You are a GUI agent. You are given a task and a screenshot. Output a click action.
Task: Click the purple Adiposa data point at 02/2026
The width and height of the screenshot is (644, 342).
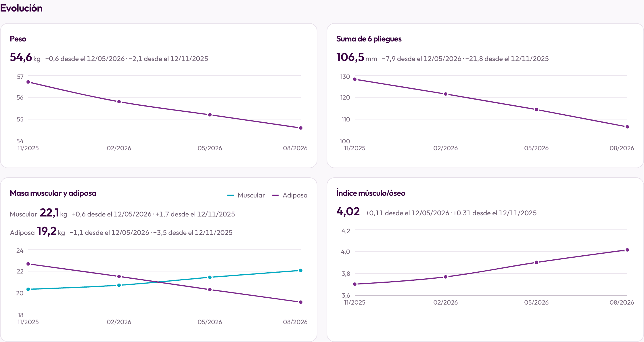coord(119,276)
